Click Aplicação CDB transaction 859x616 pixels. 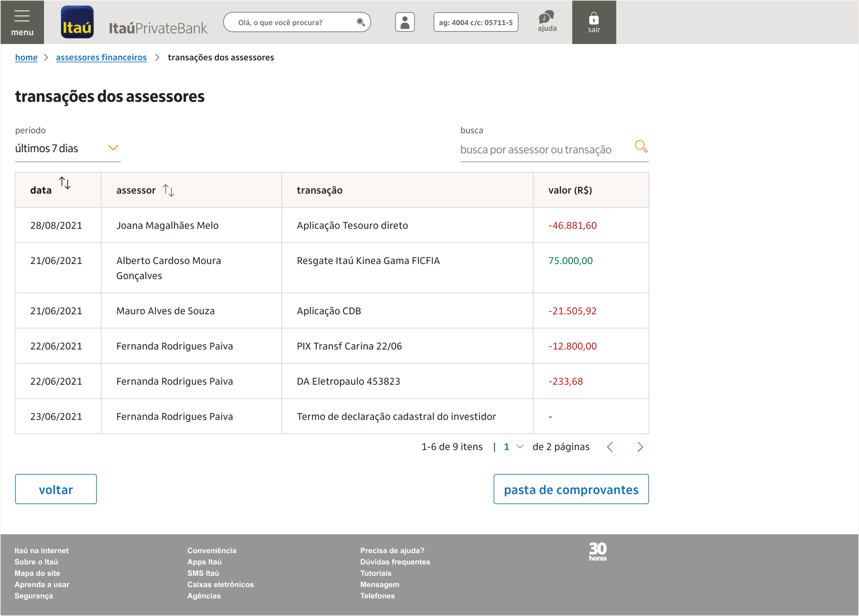[x=329, y=311]
